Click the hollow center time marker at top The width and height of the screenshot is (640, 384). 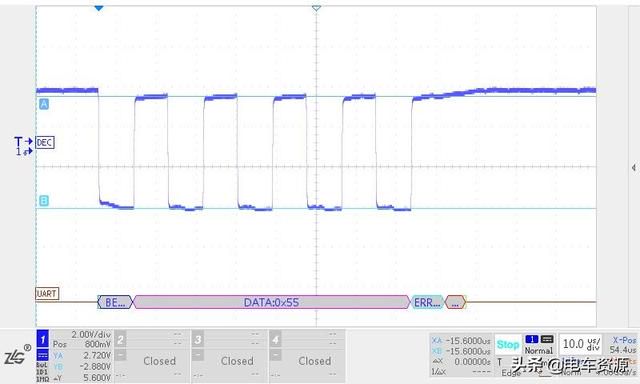tap(316, 8)
